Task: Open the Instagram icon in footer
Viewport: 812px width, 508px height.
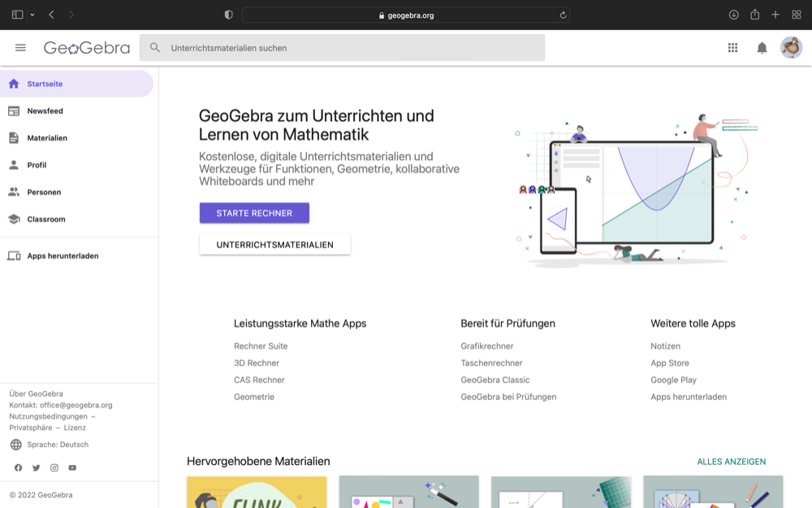Action: click(54, 467)
